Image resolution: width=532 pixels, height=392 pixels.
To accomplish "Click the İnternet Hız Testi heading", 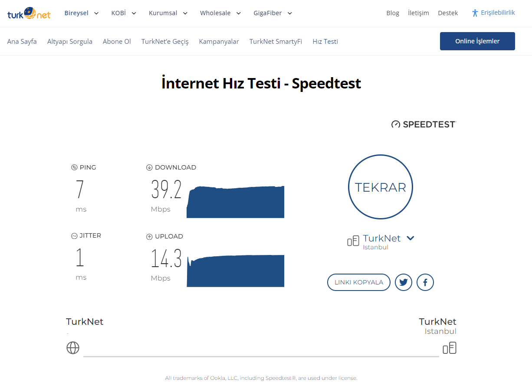I will pos(261,83).
